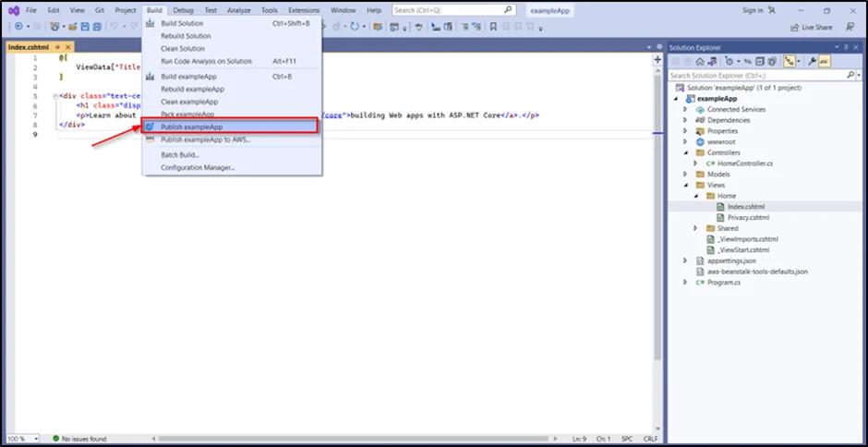Viewport: 868px width, 447px height.
Task: Toggle the highlighted tree view button in Solution Explorer
Action: point(790,61)
